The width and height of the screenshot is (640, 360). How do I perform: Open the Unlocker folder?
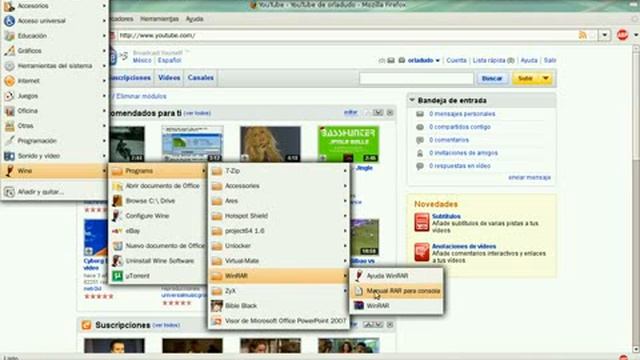(279, 246)
